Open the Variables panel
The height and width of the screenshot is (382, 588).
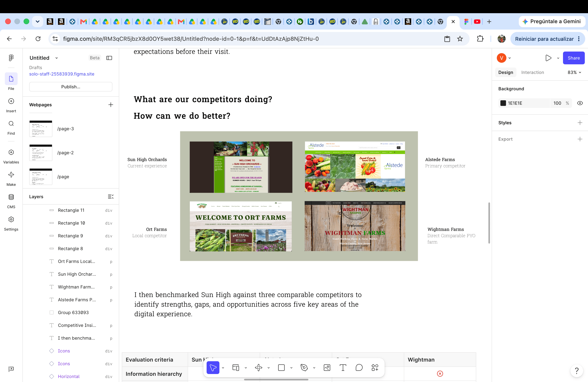pos(11,156)
